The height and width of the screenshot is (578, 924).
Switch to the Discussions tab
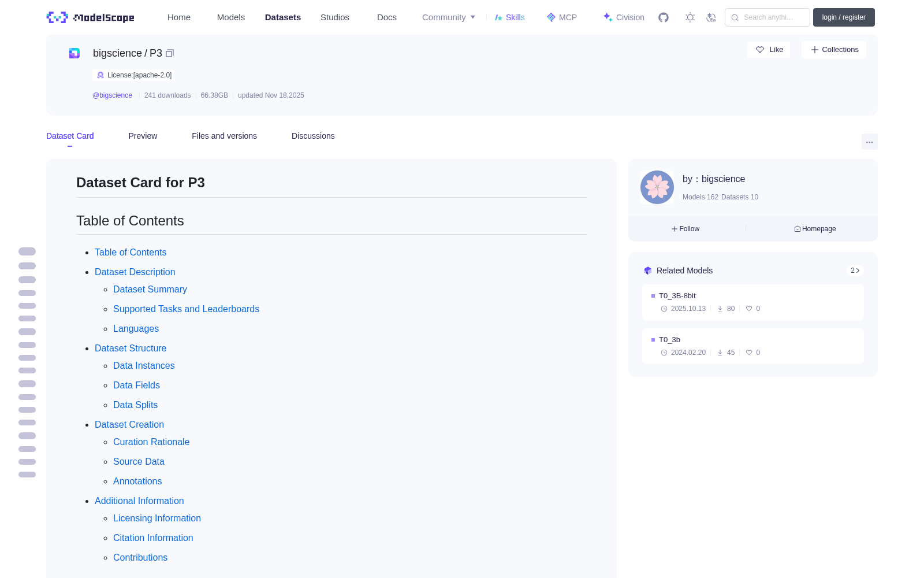313,136
